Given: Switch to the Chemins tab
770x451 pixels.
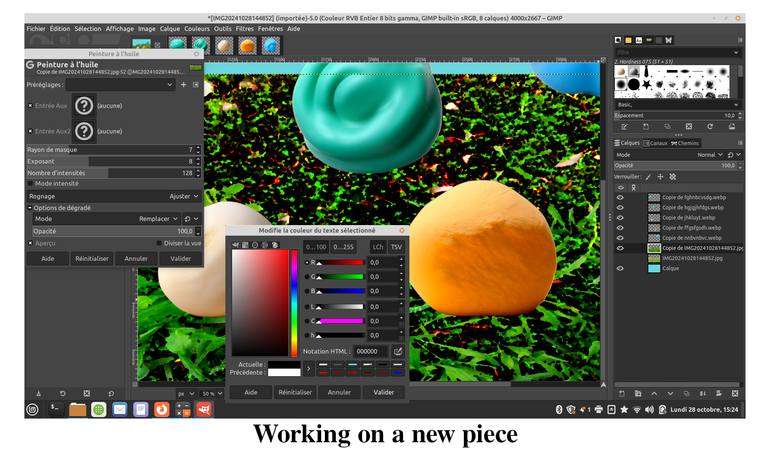Looking at the screenshot, I should (x=688, y=143).
